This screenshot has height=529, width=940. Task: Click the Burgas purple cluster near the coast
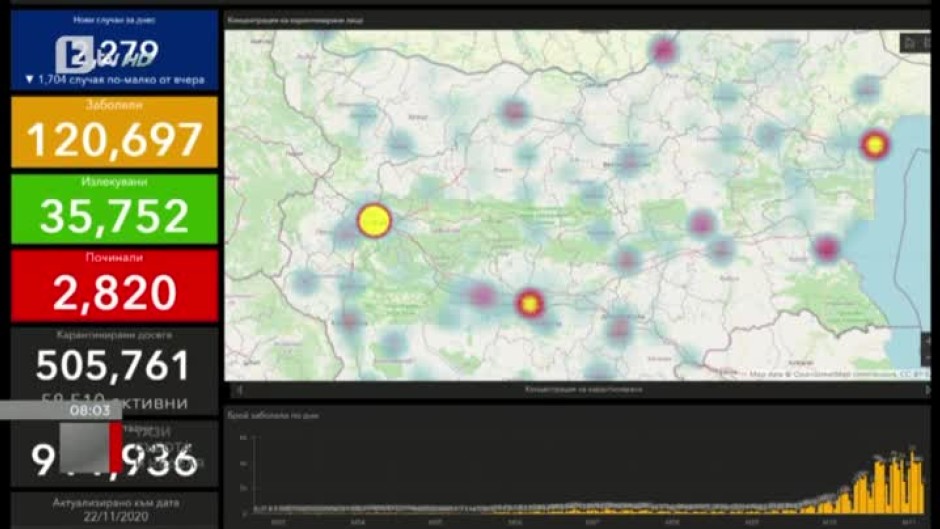[x=826, y=248]
